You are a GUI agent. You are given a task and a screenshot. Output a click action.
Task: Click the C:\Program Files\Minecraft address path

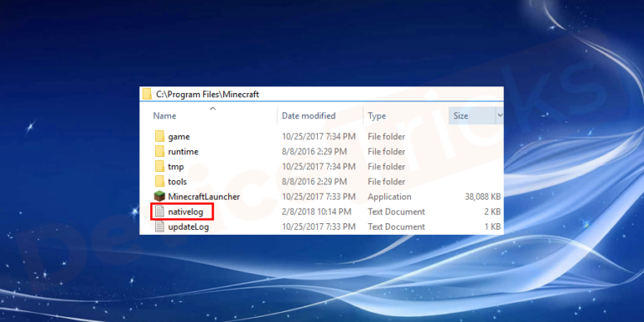coord(207,95)
